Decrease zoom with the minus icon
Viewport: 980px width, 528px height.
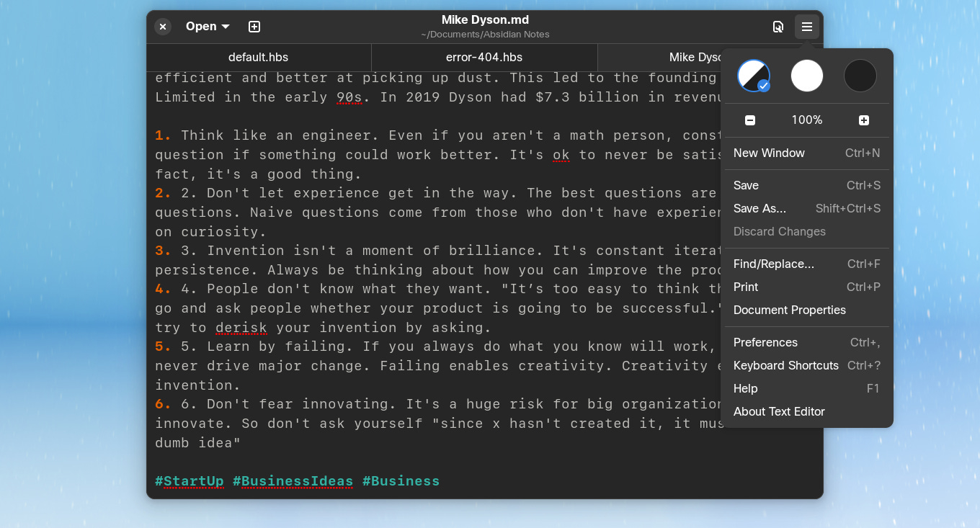point(750,120)
